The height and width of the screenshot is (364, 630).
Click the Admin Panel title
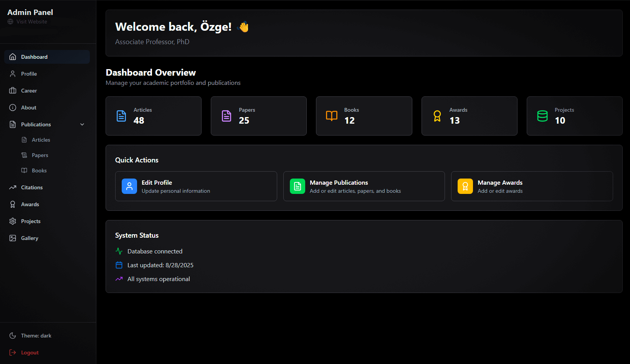30,12
